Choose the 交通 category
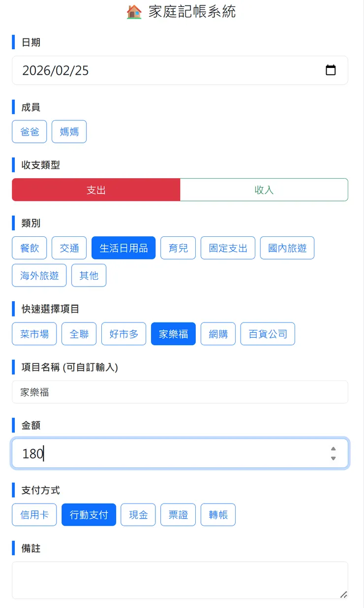 coord(69,248)
